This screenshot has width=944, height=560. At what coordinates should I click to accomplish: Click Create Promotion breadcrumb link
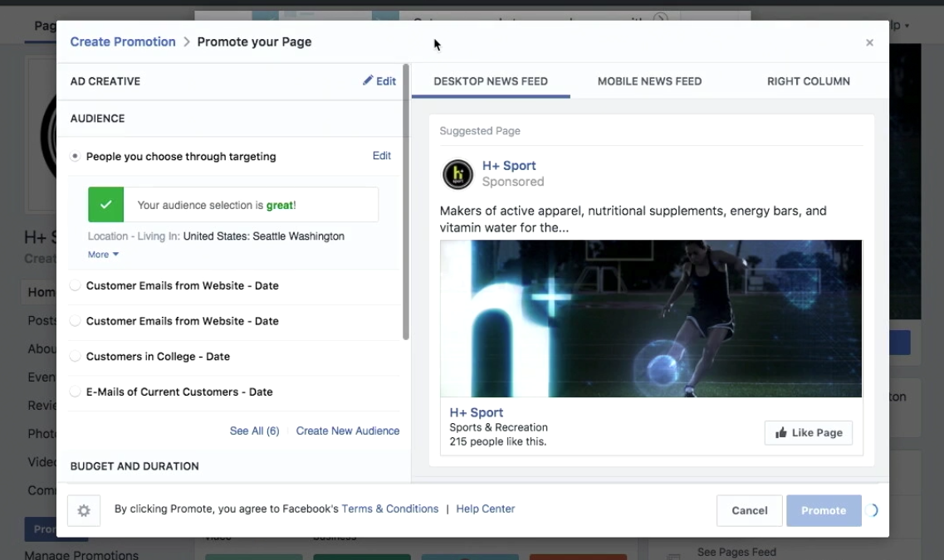(x=123, y=41)
